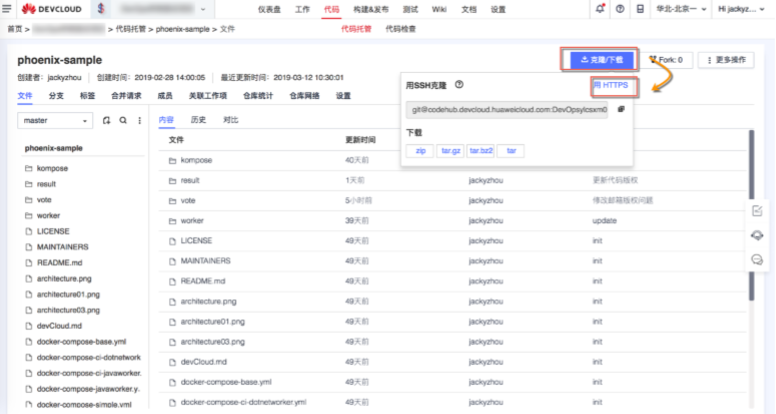Click the kompose folder icon in file table
The width and height of the screenshot is (776, 414).
(x=172, y=160)
